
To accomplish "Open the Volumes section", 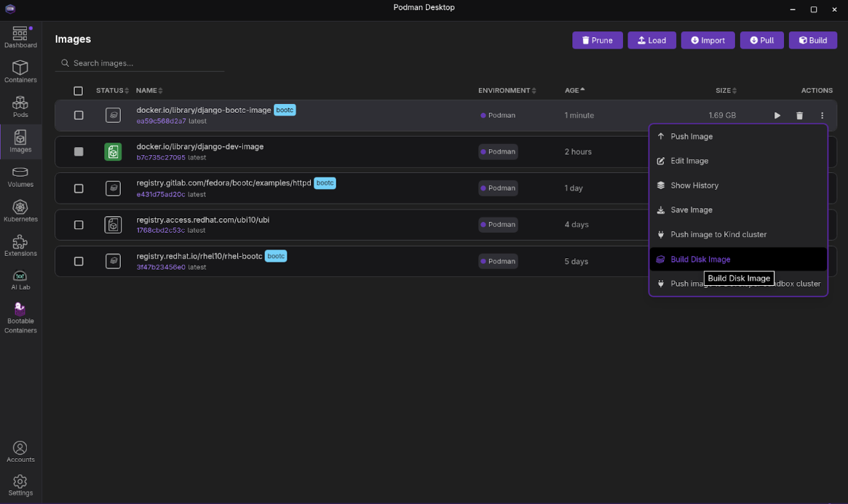I will pos(20,177).
